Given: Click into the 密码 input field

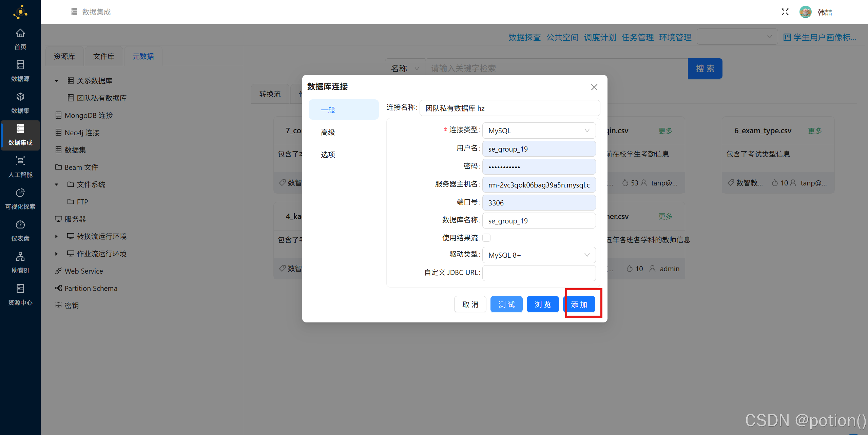Looking at the screenshot, I should click(539, 167).
